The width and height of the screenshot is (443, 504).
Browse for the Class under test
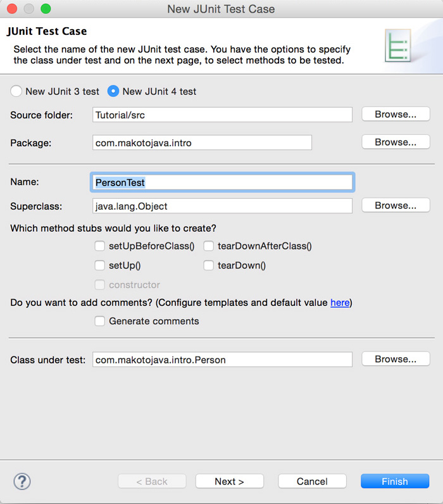click(x=396, y=359)
